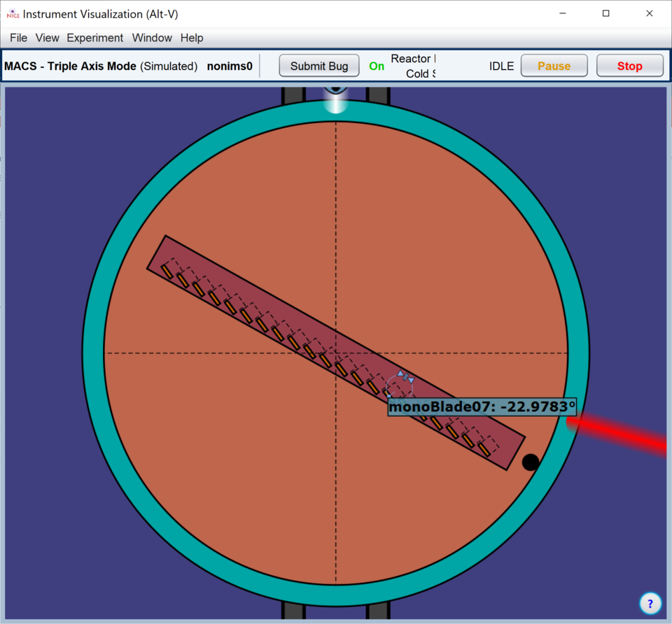
Task: Open the Experiment menu
Action: pyautogui.click(x=94, y=38)
